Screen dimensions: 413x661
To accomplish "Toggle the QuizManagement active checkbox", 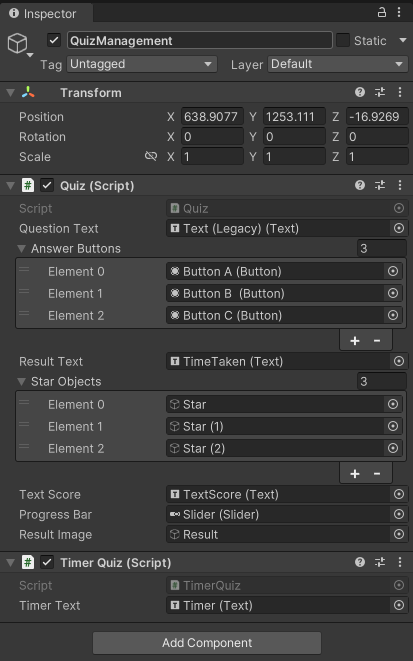I will click(54, 40).
